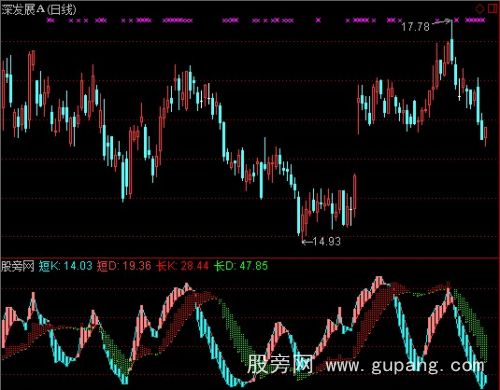Click the 短D: 19.36 indicator value
The height and width of the screenshot is (390, 500).
124,266
